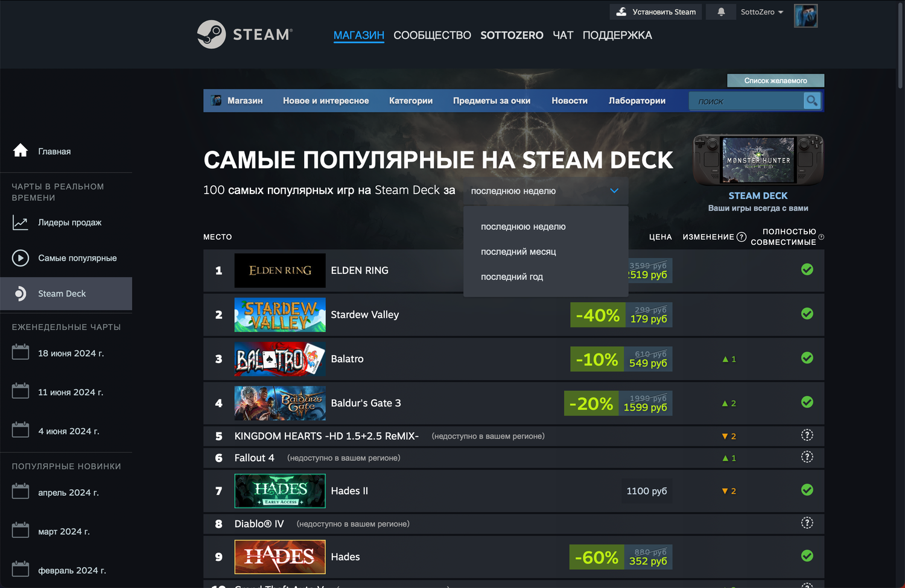Open Лаборатории store tab
The image size is (905, 588).
point(637,101)
